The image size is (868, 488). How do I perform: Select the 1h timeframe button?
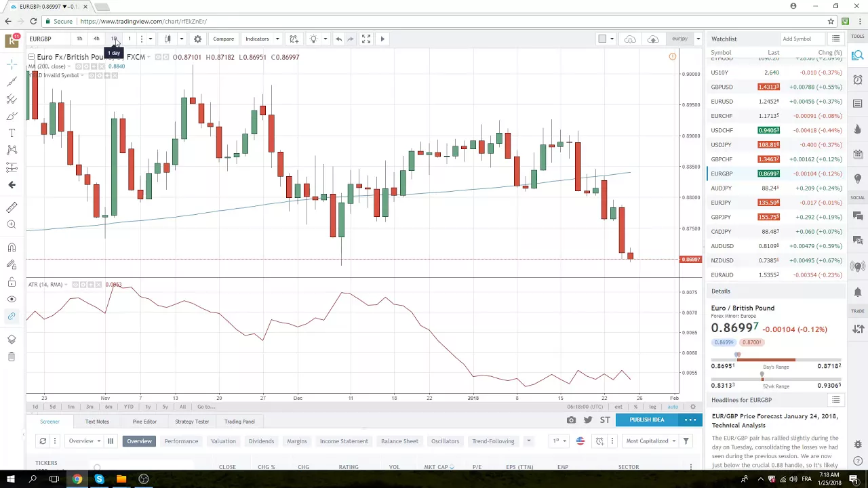pos(79,39)
